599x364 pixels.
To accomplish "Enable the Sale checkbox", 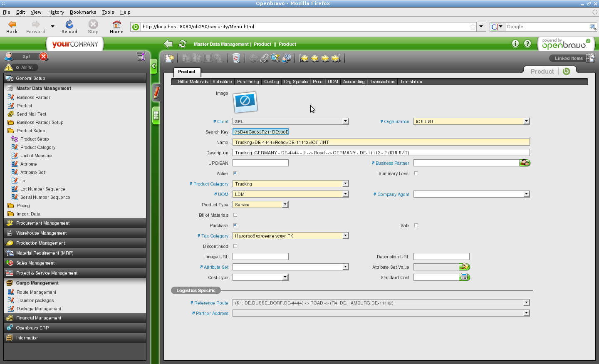I will 416,225.
